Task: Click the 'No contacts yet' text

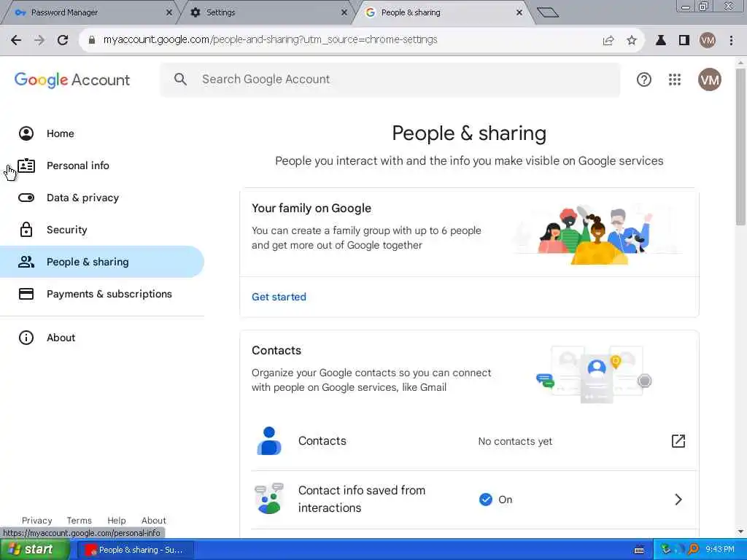Action: point(515,441)
